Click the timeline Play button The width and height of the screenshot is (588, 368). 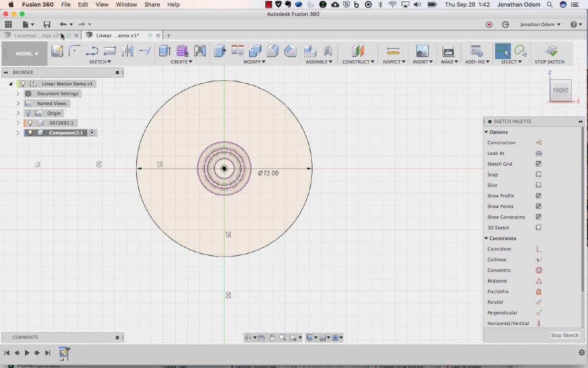pyautogui.click(x=27, y=352)
